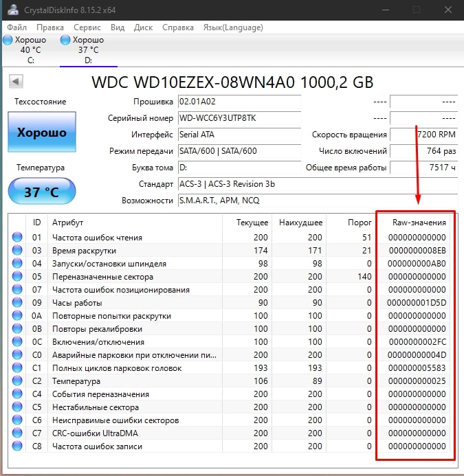This screenshot has width=464, height=476.
Task: Click standard field ACS-3 Revision 3b
Action: pos(318,184)
